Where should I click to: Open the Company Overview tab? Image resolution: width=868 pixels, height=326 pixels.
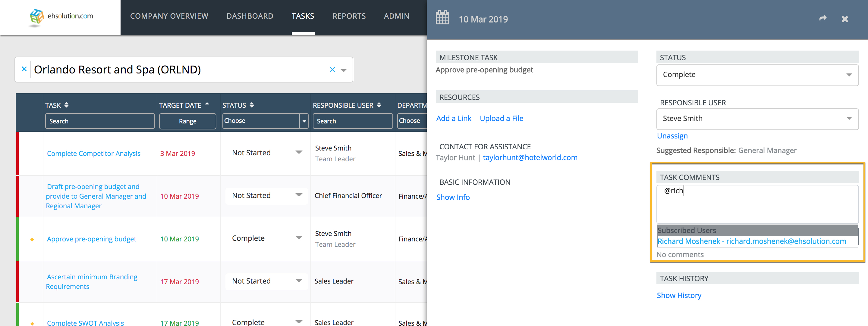pos(169,16)
